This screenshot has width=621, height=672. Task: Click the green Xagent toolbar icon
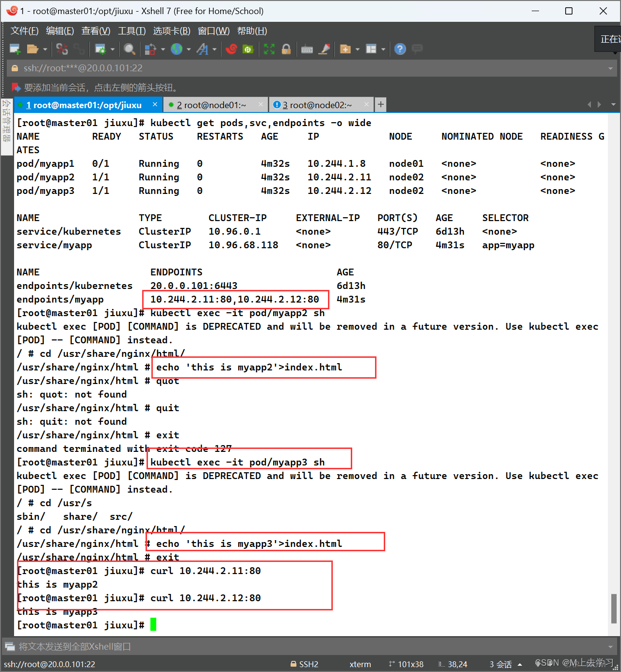(248, 49)
